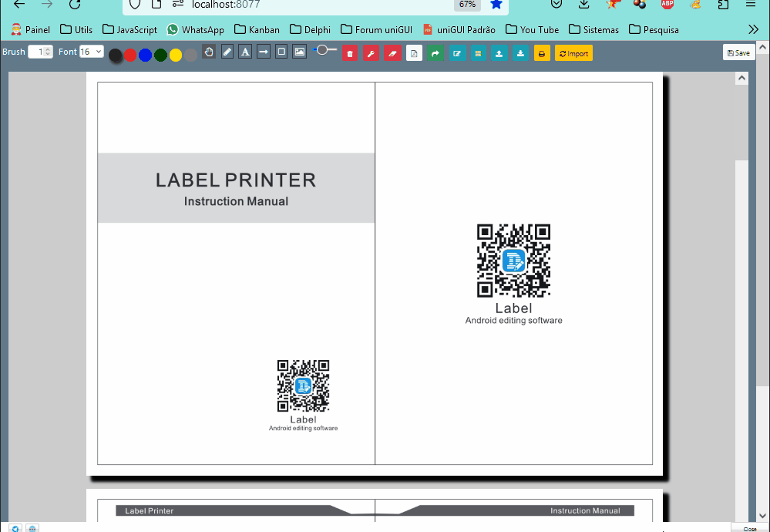Click the browser extensions icon
This screenshot has width=770, height=532.
point(723,5)
